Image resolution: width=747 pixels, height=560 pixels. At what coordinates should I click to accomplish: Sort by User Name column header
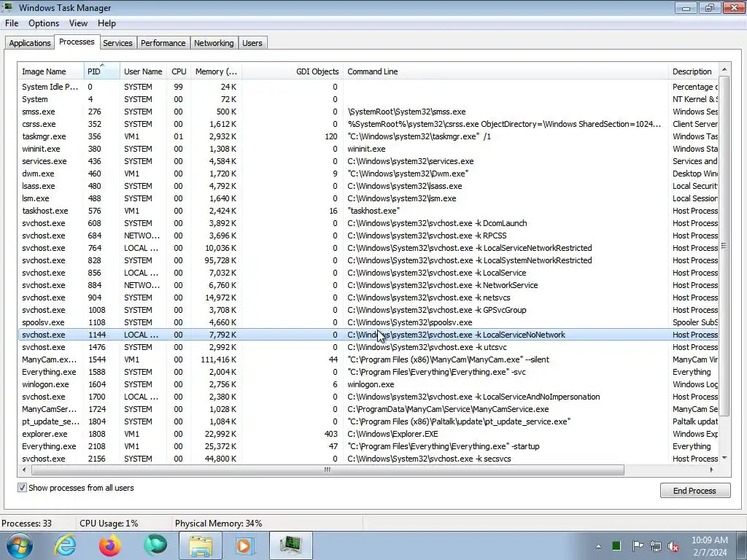[144, 71]
